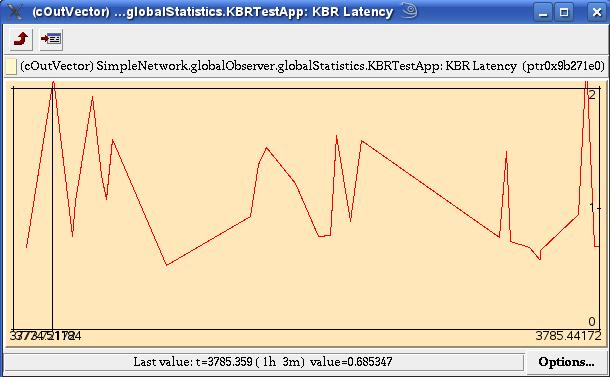
Task: Click the red up-arrow parent object icon
Action: pyautogui.click(x=21, y=39)
